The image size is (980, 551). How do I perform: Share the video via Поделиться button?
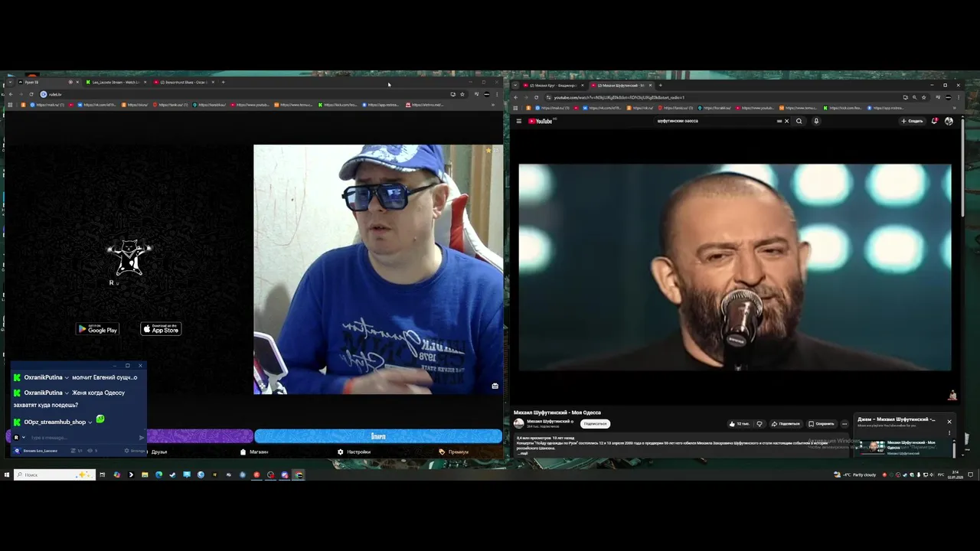[786, 423]
